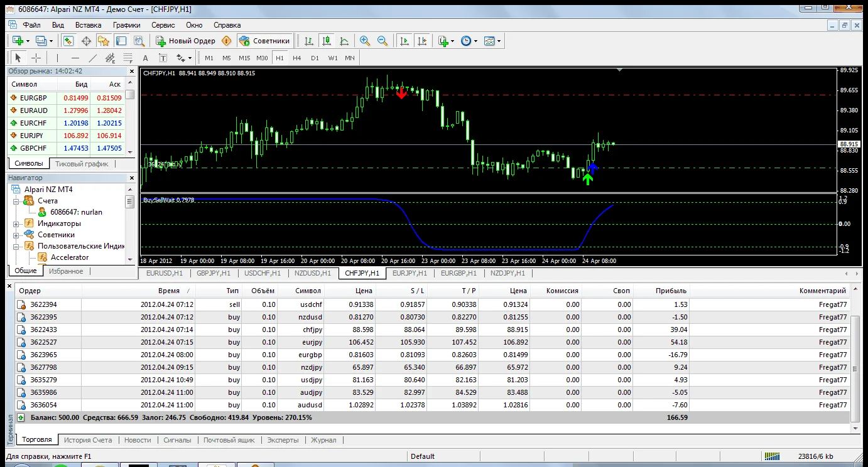Click the Zoom In magnifier icon

tap(364, 41)
